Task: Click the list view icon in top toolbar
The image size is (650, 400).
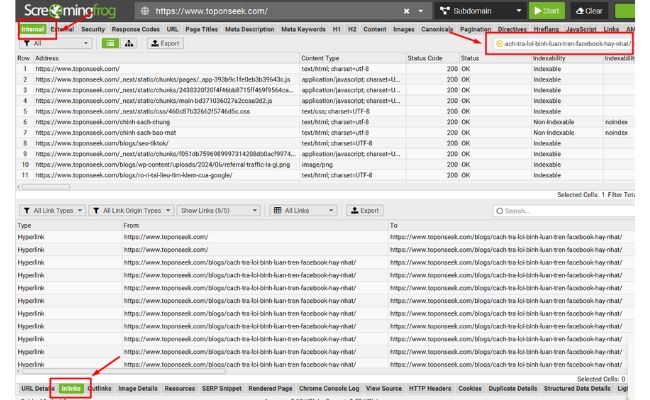Action: 111,43
